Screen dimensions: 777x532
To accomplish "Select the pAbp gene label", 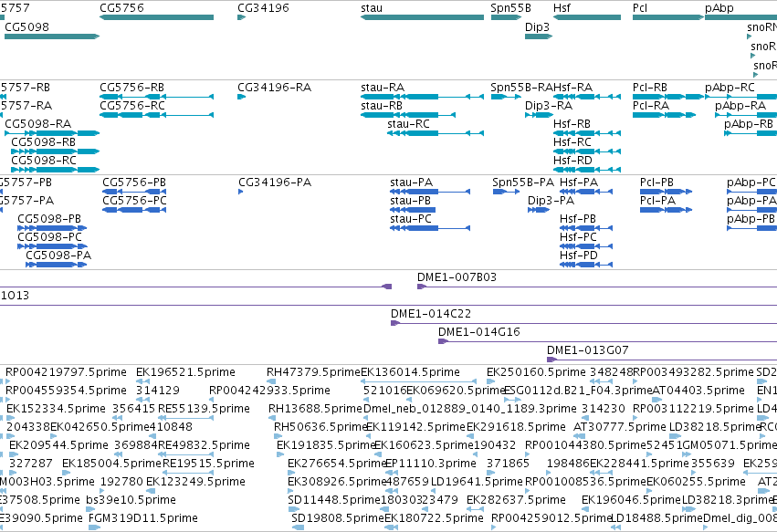I will coord(719,8).
